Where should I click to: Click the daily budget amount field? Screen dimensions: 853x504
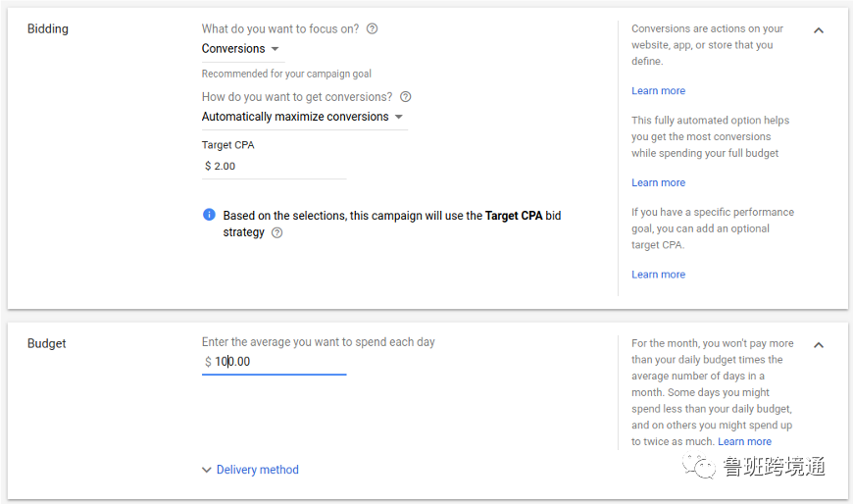pyautogui.click(x=275, y=362)
